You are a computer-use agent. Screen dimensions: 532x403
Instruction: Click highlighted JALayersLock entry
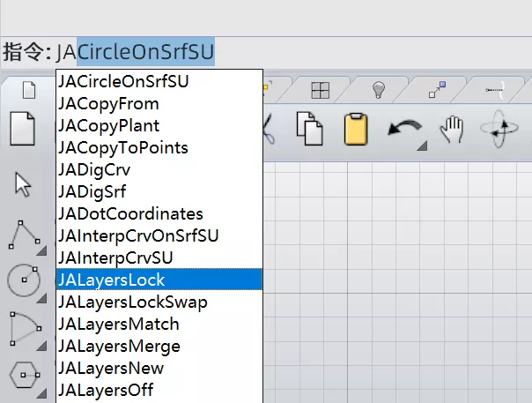[159, 280]
